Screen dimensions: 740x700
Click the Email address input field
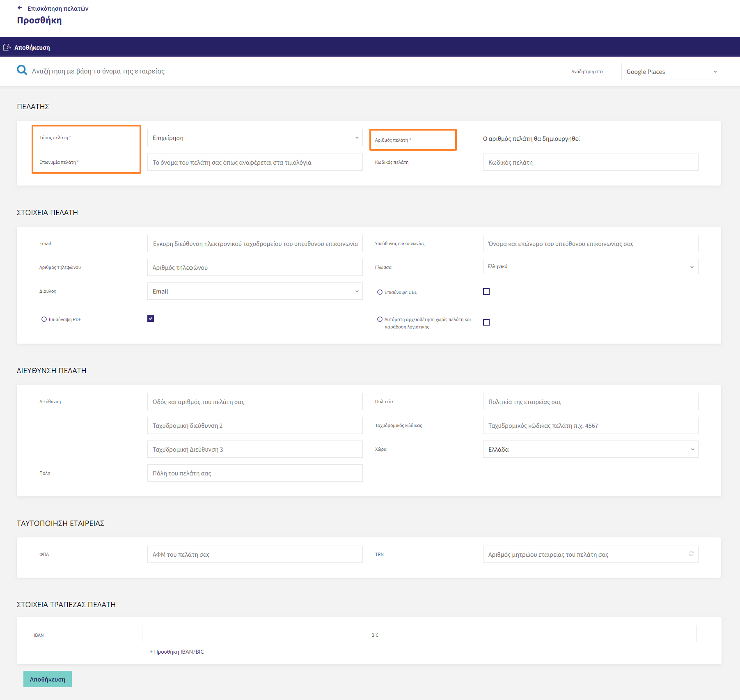[255, 243]
